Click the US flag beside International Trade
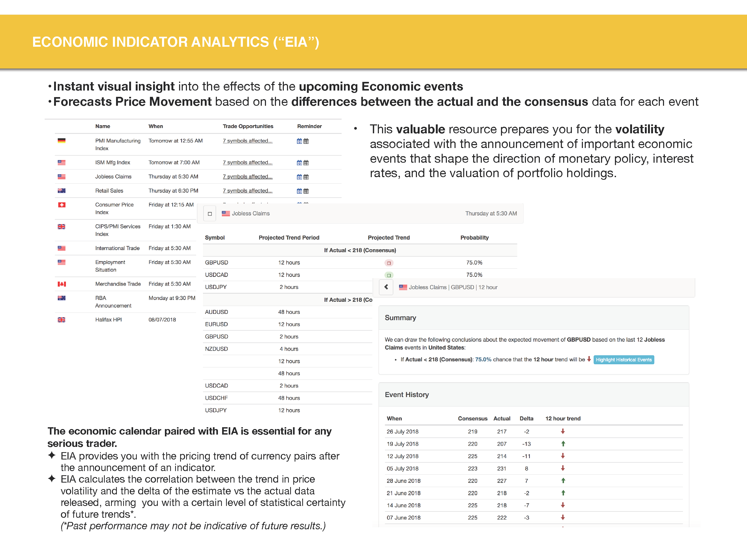This screenshot has height=560, width=747. point(61,248)
